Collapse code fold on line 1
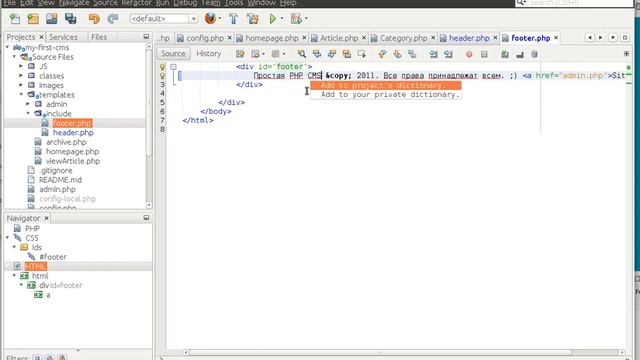Screen dimensions: 640x360 (x=173, y=67)
